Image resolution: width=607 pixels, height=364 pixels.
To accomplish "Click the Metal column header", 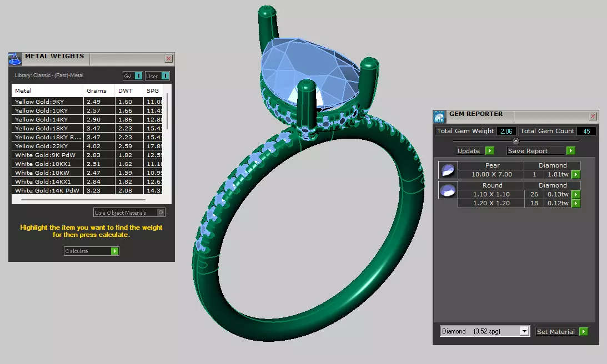I will click(47, 90).
